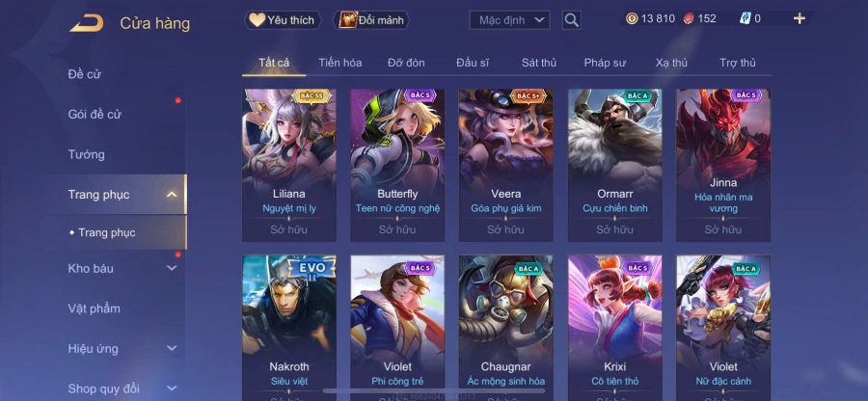Click the red ruby currency icon
The image size is (868, 401).
pos(688,19)
